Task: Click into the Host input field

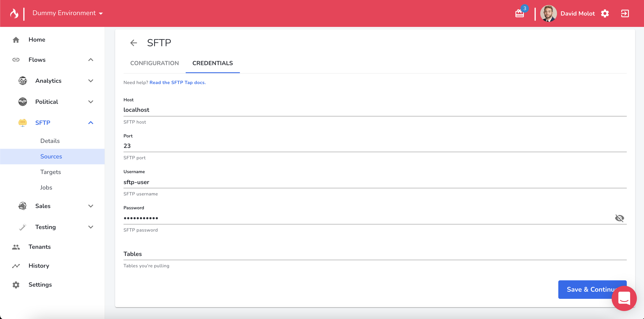Action: (375, 110)
